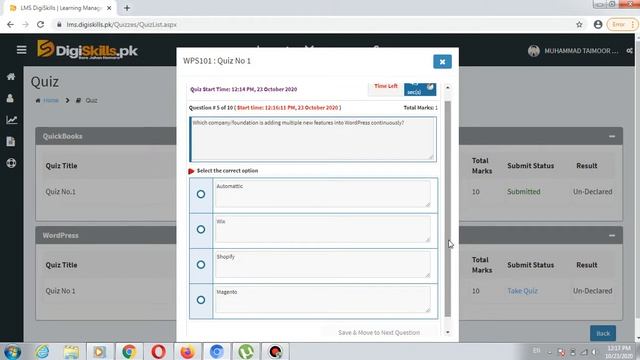
Task: Select the Automattic answer radio button
Action: tap(201, 194)
